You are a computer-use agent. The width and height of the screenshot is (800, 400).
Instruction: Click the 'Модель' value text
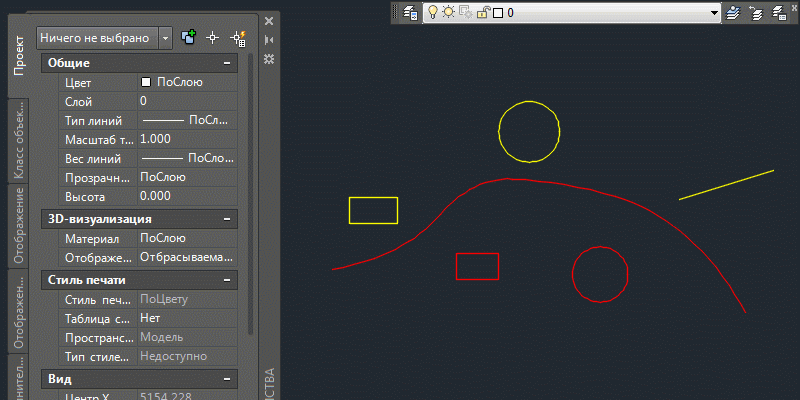pyautogui.click(x=162, y=337)
